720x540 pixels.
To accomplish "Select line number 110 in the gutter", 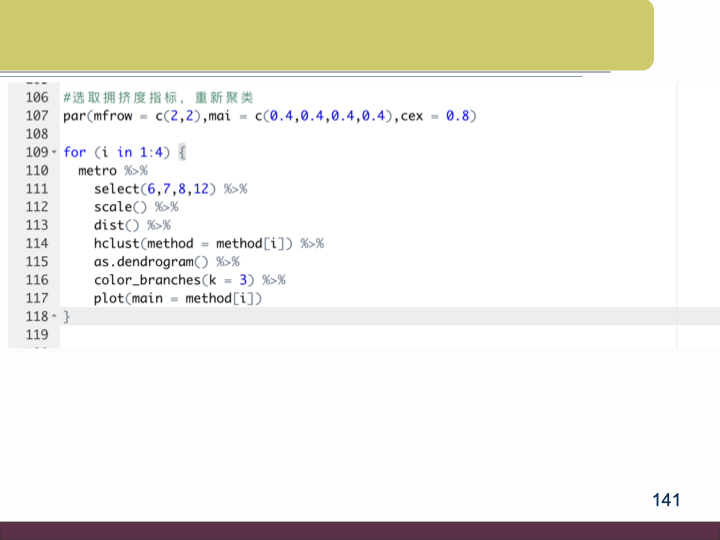I will (x=36, y=171).
